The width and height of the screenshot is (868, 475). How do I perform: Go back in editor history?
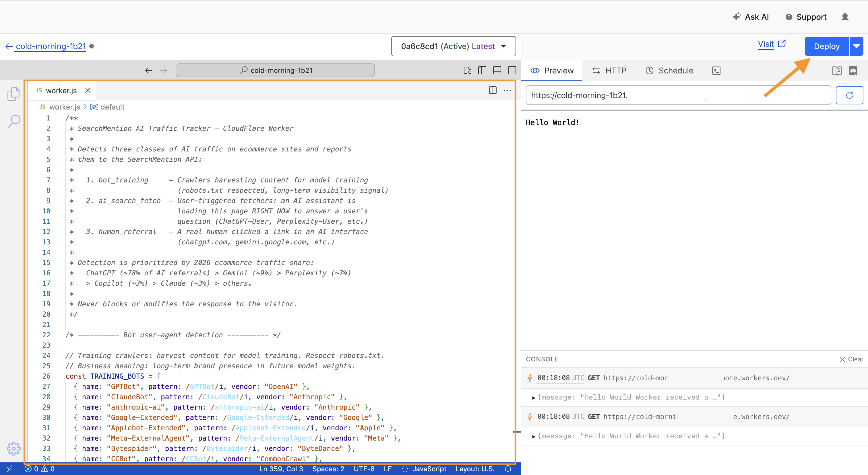[149, 70]
